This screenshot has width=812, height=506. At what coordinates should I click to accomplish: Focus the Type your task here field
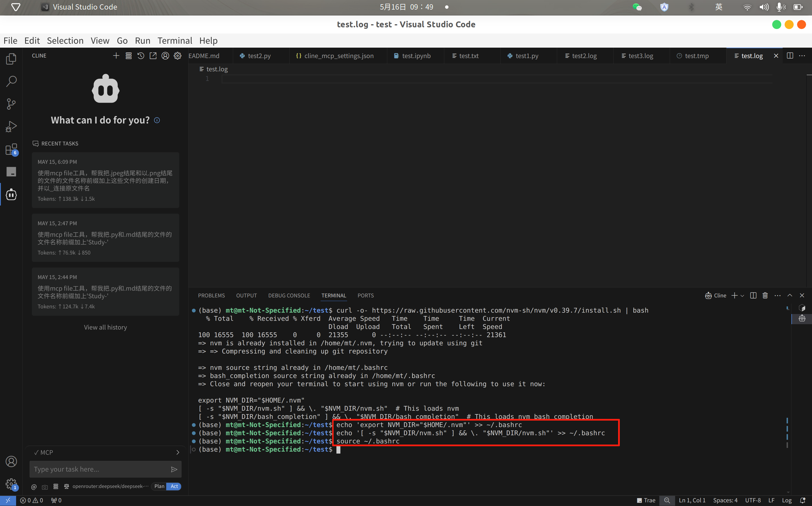click(x=100, y=469)
